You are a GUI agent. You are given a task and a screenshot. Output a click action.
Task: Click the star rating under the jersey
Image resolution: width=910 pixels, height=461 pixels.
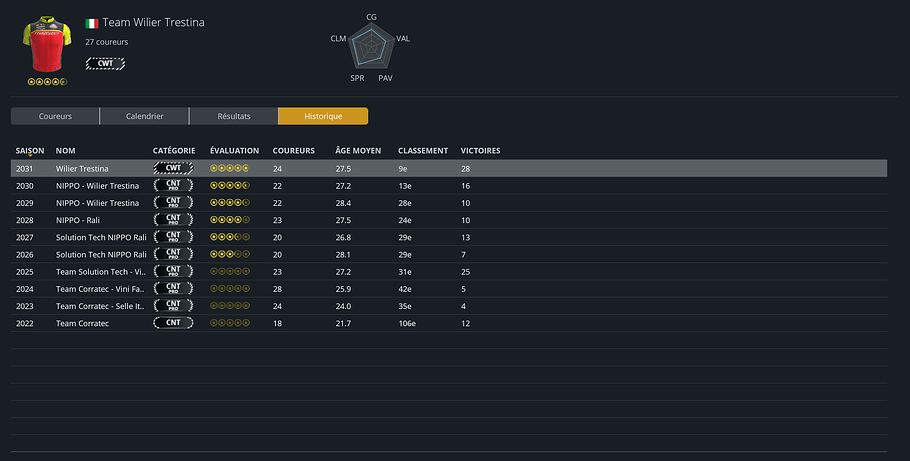(x=46, y=81)
